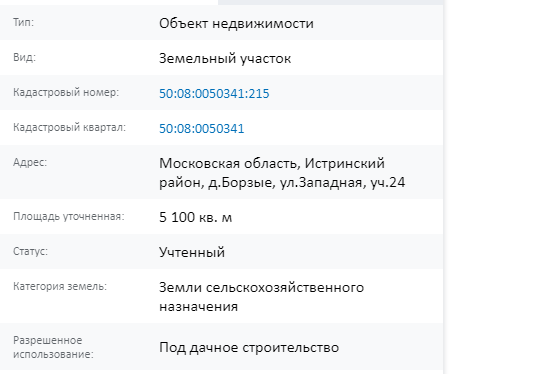Click the 'Кадастровый номер:' label
The height and width of the screenshot is (374, 555).
66,92
